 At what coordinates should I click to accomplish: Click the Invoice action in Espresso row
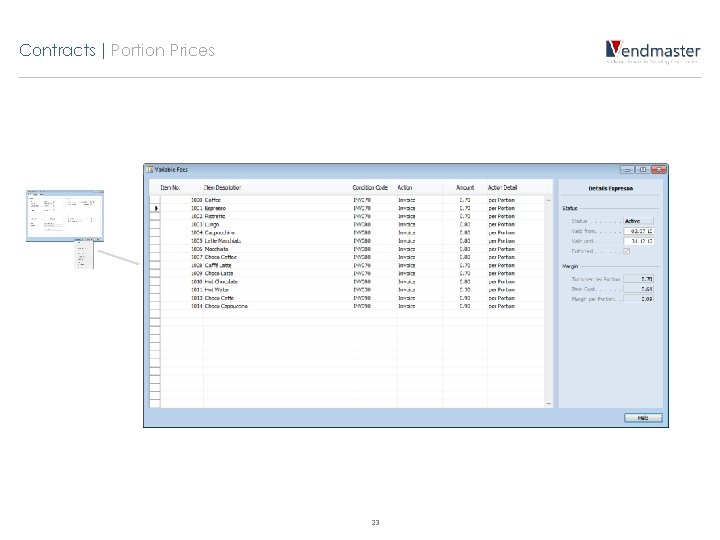click(x=407, y=208)
